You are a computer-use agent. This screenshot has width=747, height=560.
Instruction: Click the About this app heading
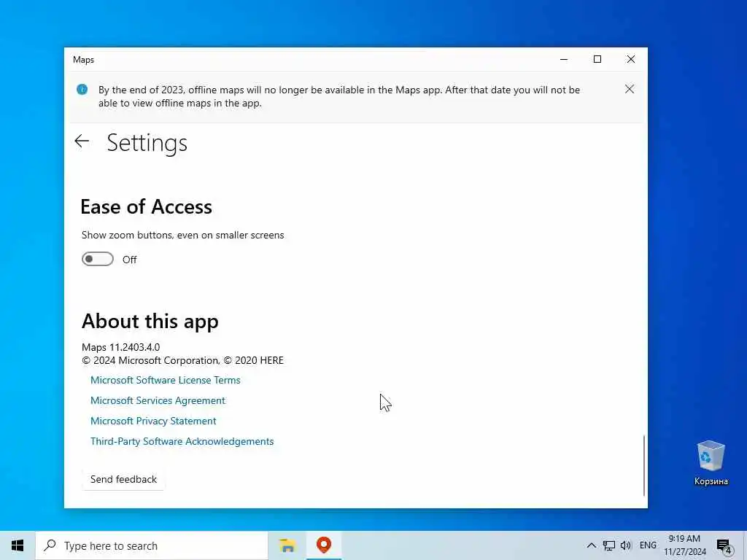[x=150, y=322]
